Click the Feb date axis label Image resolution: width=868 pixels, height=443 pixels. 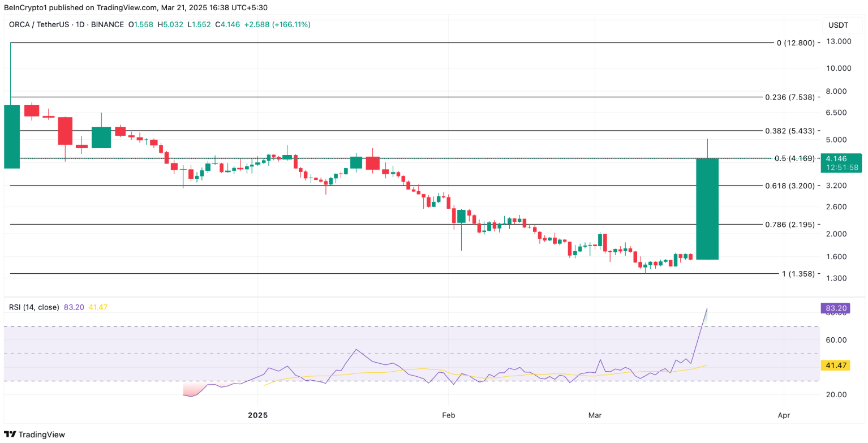(x=449, y=415)
